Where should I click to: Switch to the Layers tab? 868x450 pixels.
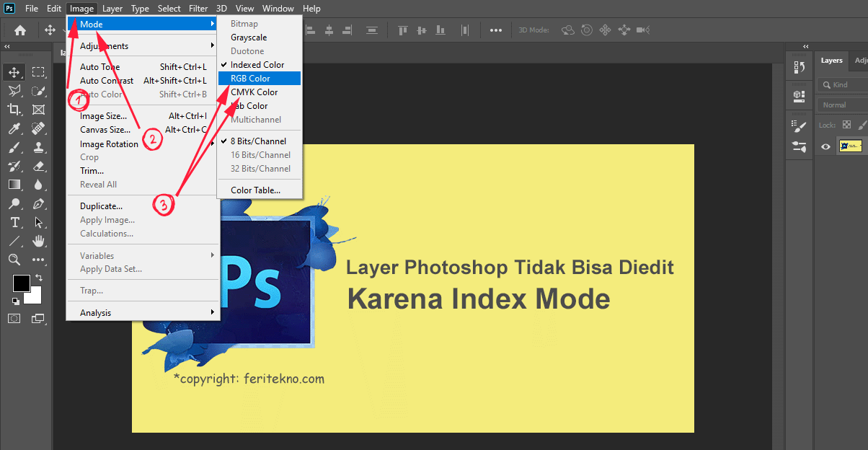coord(831,61)
